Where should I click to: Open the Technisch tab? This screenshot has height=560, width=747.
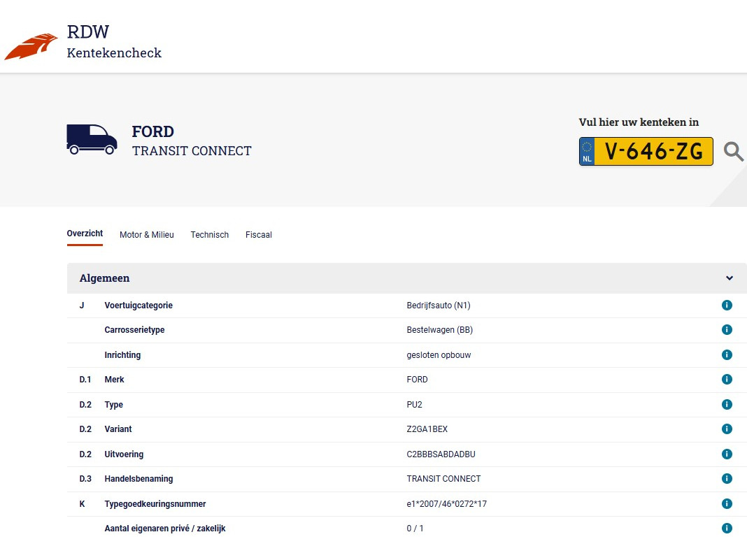[210, 235]
